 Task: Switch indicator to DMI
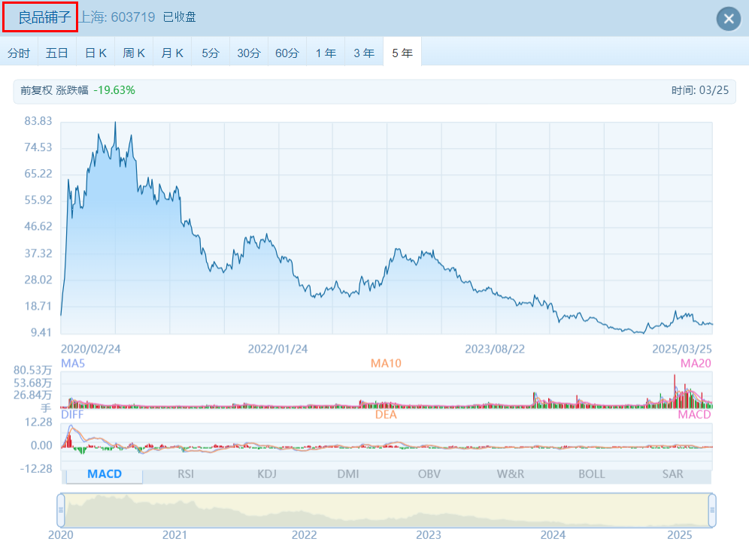[x=347, y=474]
